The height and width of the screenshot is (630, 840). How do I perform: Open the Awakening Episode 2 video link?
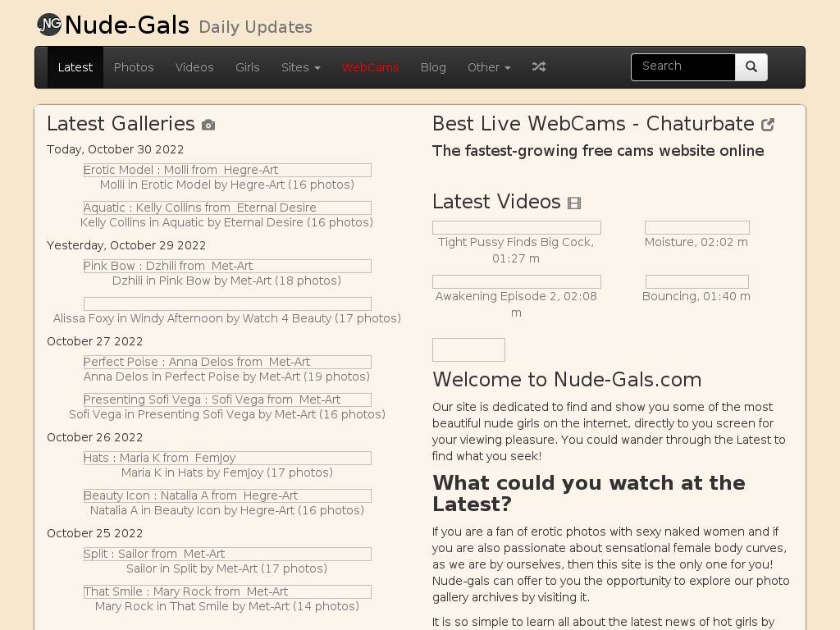[516, 296]
